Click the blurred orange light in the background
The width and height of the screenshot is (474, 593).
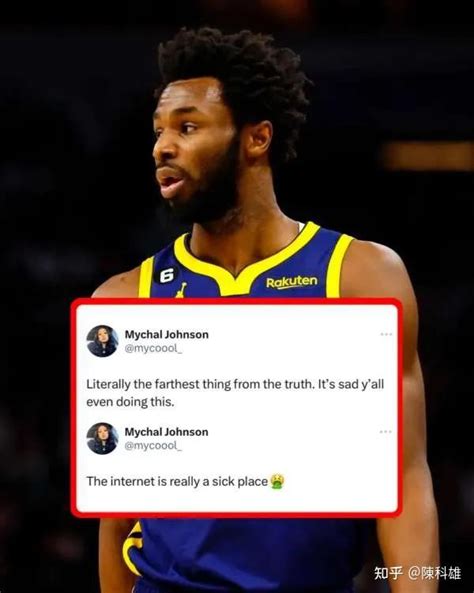427,156
